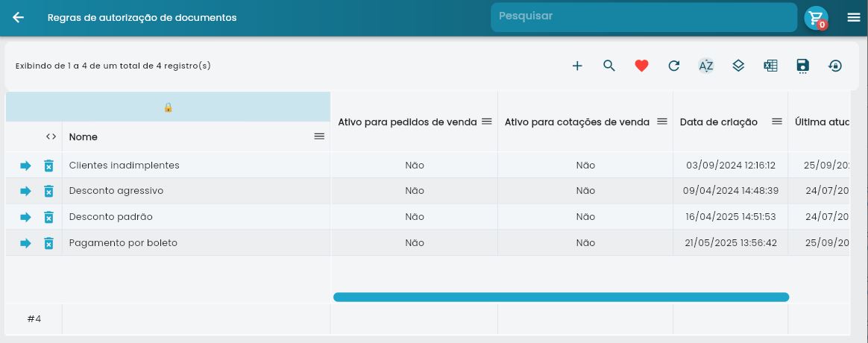Click the save floppy disk icon
868x343 pixels.
802,66
